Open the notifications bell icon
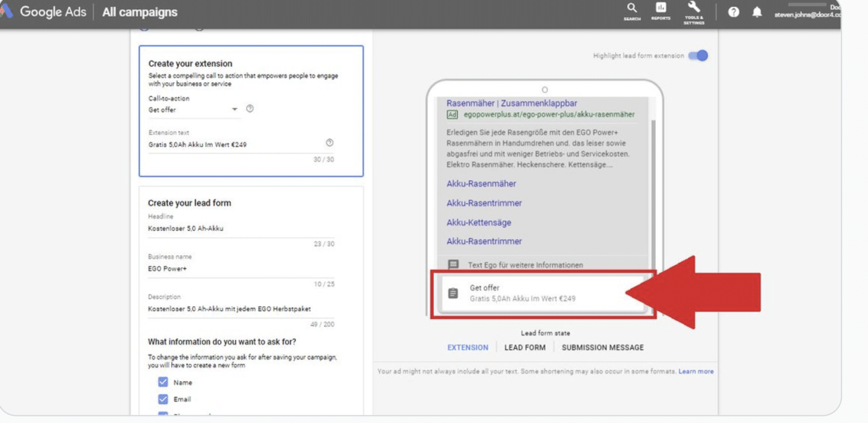Screen dimensions: 868x423 (x=757, y=12)
